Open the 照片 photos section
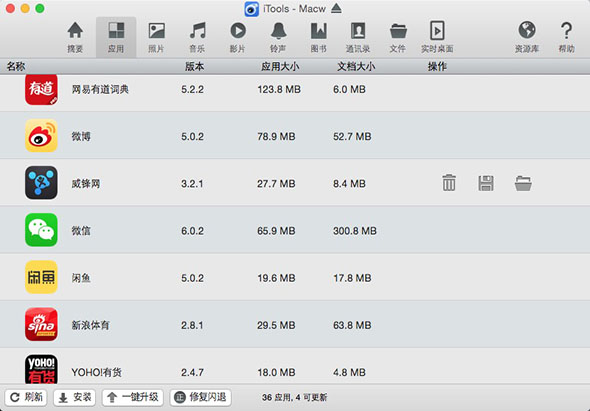This screenshot has width=590, height=411. coord(157,37)
